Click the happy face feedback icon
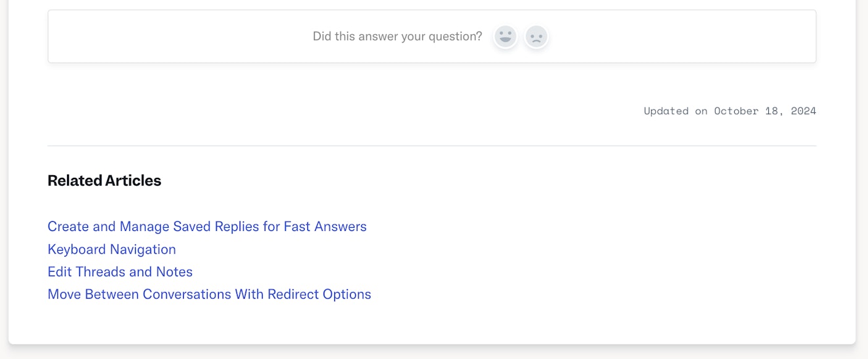Screen dimensions: 868x359 [x=505, y=37]
